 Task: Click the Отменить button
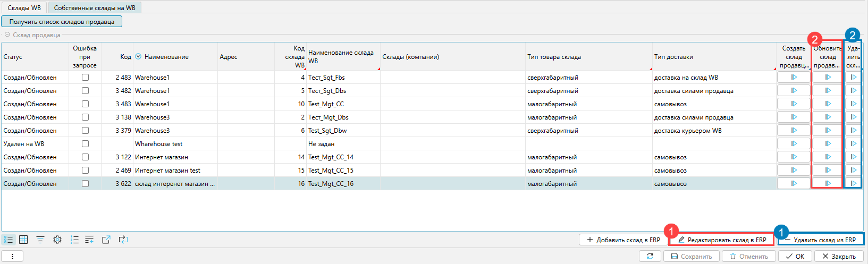coord(749,256)
